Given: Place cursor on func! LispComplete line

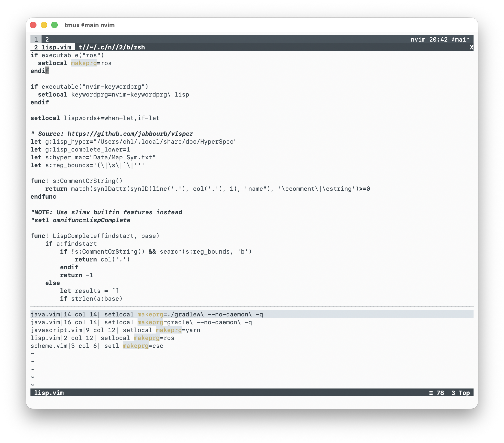Looking at the screenshot, I should point(95,236).
